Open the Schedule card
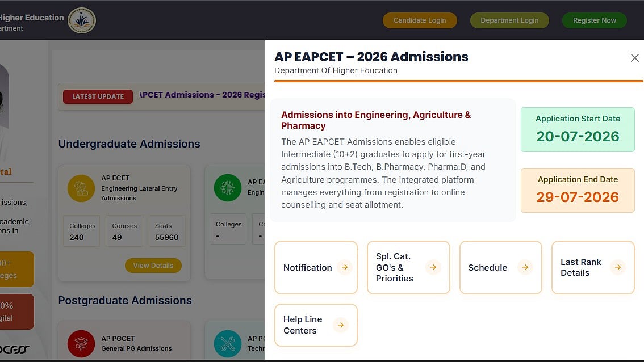The image size is (644, 362). (501, 268)
